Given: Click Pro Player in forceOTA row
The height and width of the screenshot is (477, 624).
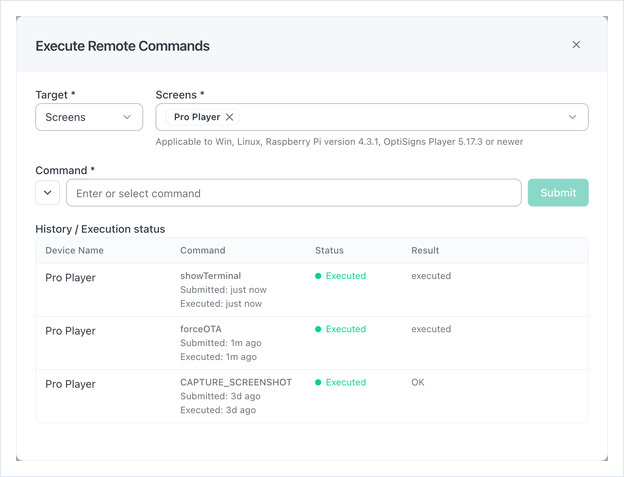Looking at the screenshot, I should point(70,331).
